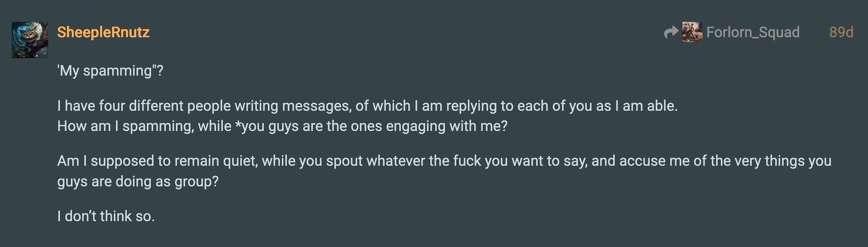Click the line 'guys are doing as group?'
Viewport: 868px width, 247px height.
pos(138,182)
